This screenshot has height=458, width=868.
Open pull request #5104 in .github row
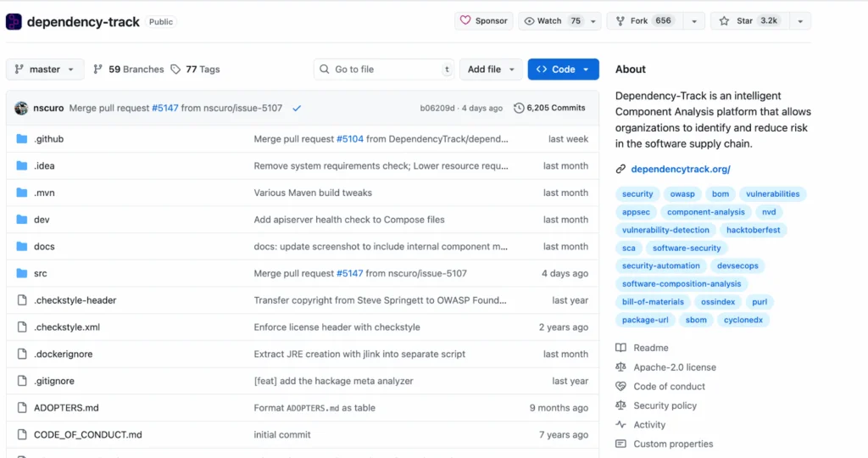coord(350,139)
